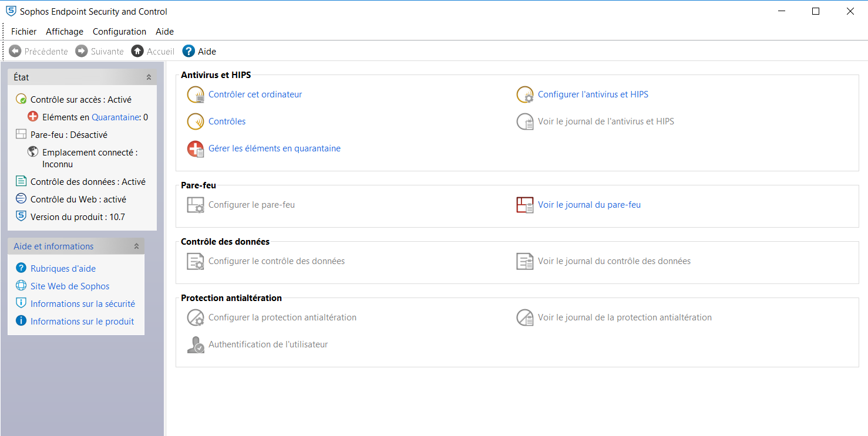Click Contrôle du Web : activé text
Image resolution: width=868 pixels, height=436 pixels.
78,200
